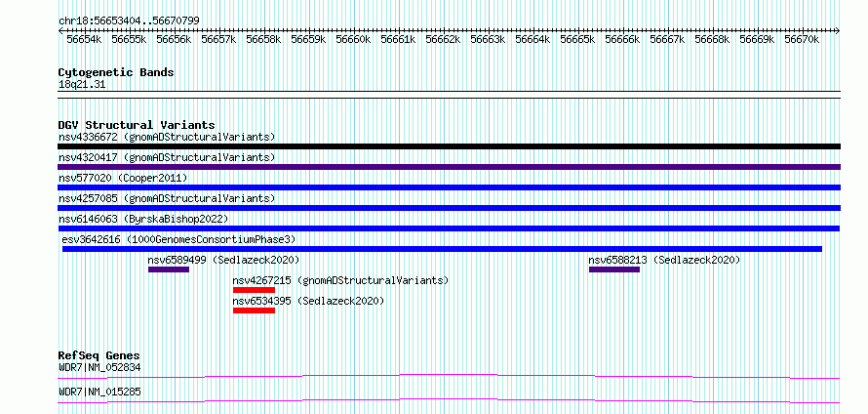The image size is (868, 414).
Task: Open the nsv4336672 (gnomADStructuralVariants) label
Action: pyautogui.click(x=167, y=137)
